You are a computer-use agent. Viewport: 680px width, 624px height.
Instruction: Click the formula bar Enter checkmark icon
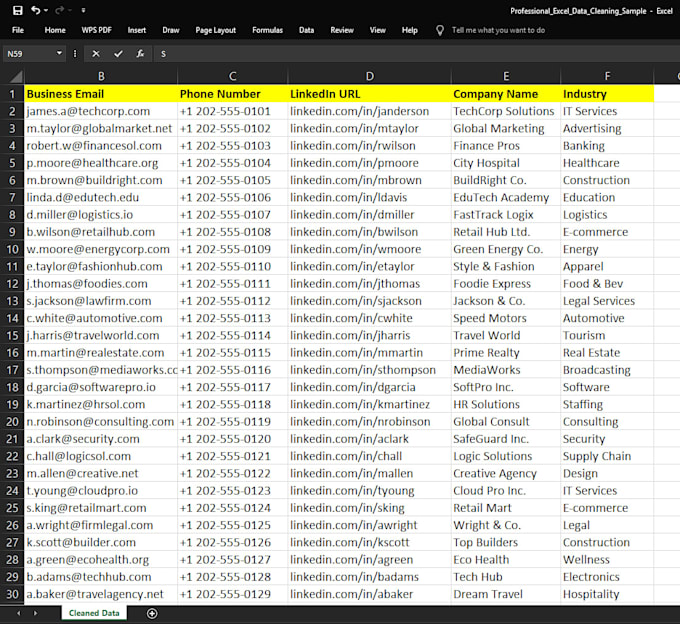point(118,54)
